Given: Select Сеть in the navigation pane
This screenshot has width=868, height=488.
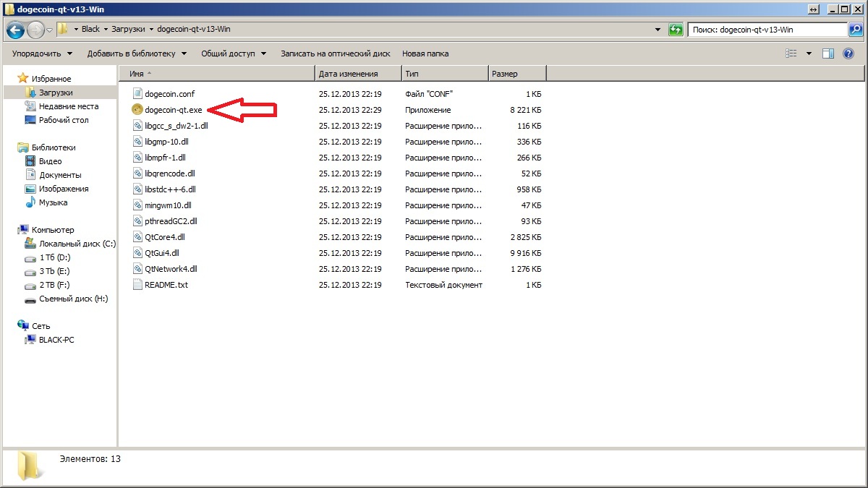Looking at the screenshot, I should click(x=41, y=326).
